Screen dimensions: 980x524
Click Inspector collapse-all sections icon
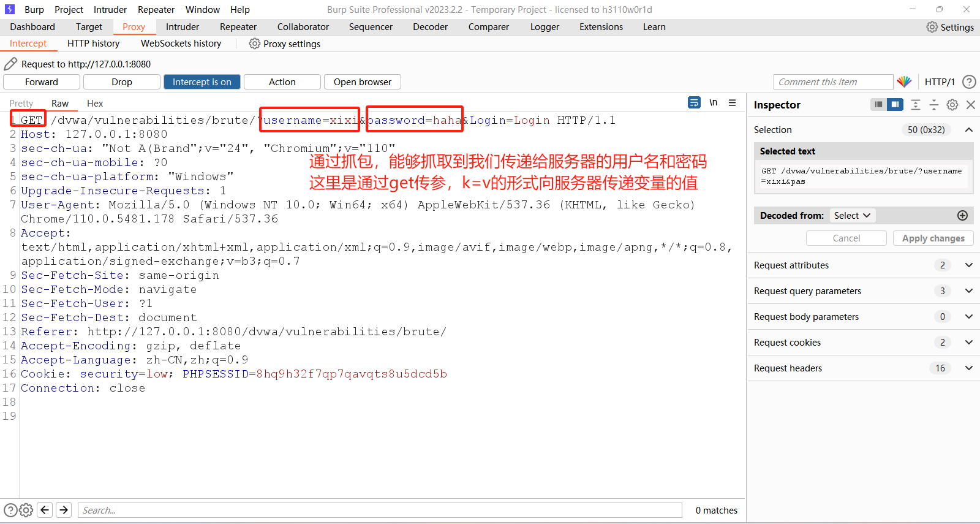click(934, 105)
